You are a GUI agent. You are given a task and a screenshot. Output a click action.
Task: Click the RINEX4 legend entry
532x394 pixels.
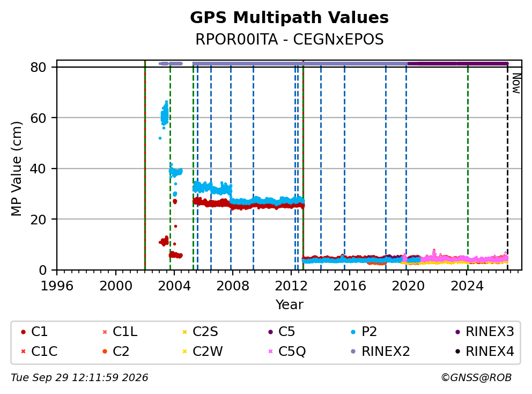[485, 352]
